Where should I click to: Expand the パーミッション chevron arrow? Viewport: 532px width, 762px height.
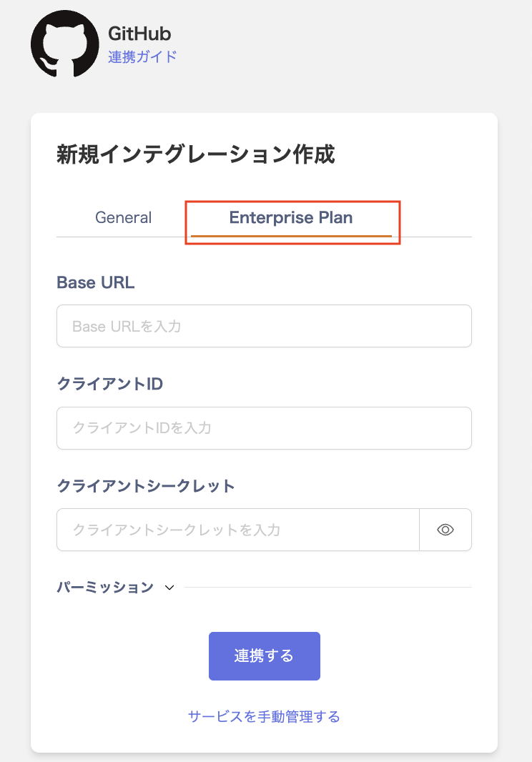coord(169,588)
